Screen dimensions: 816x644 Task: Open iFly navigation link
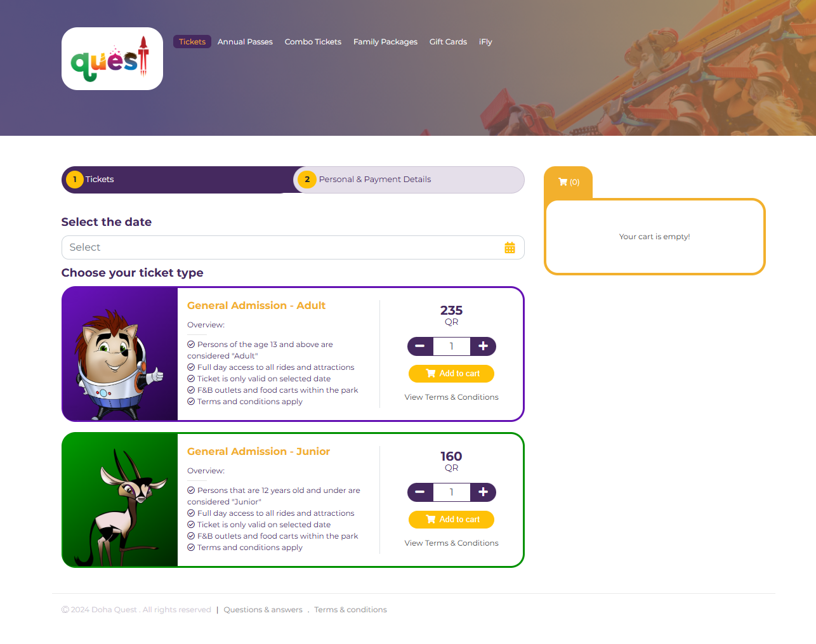[x=485, y=42]
